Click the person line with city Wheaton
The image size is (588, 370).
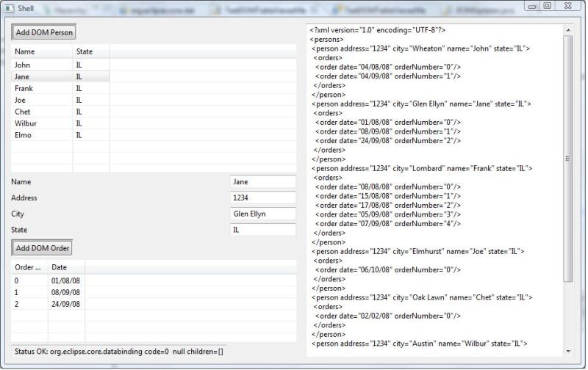pyautogui.click(x=420, y=48)
